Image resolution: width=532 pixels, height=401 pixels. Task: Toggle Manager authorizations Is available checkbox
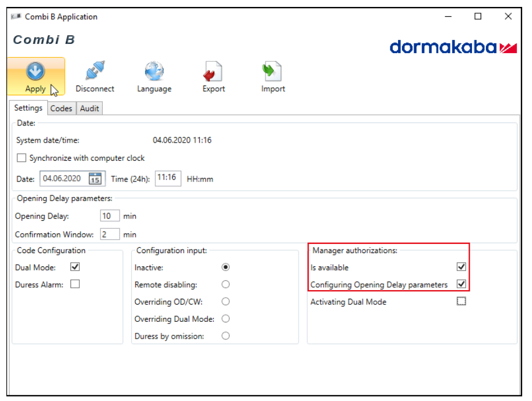coord(461,267)
